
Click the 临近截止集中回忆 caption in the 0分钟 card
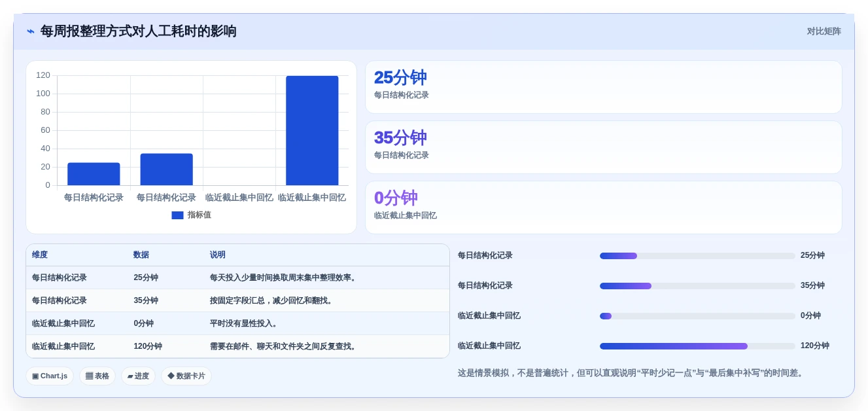coord(405,215)
